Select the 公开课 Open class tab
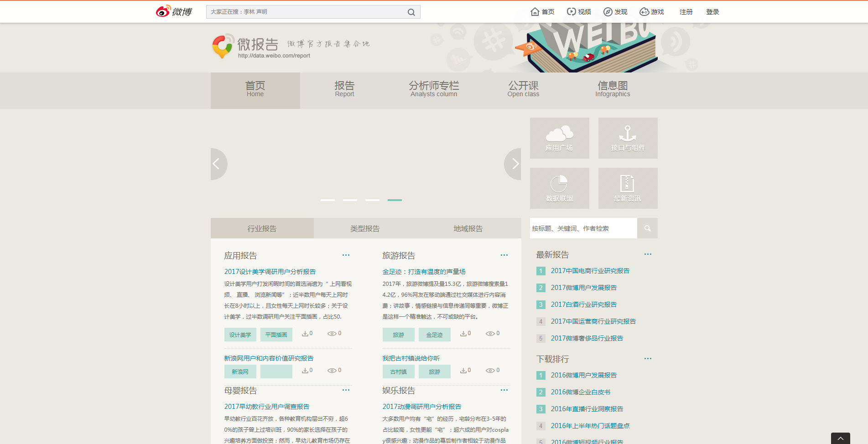Image resolution: width=868 pixels, height=444 pixels. [x=523, y=90]
